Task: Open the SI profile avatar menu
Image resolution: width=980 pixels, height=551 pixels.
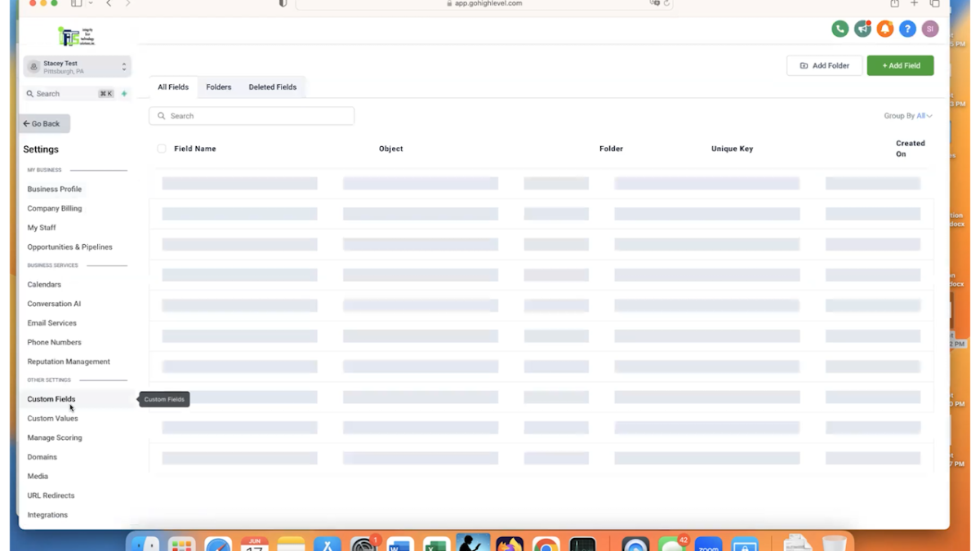Action: [x=930, y=29]
